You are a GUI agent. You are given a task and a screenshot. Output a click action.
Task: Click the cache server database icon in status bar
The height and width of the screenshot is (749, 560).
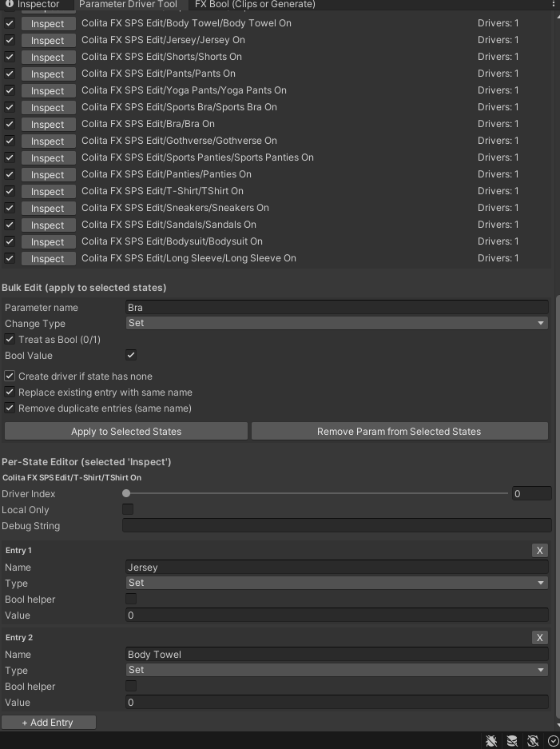coord(512,740)
